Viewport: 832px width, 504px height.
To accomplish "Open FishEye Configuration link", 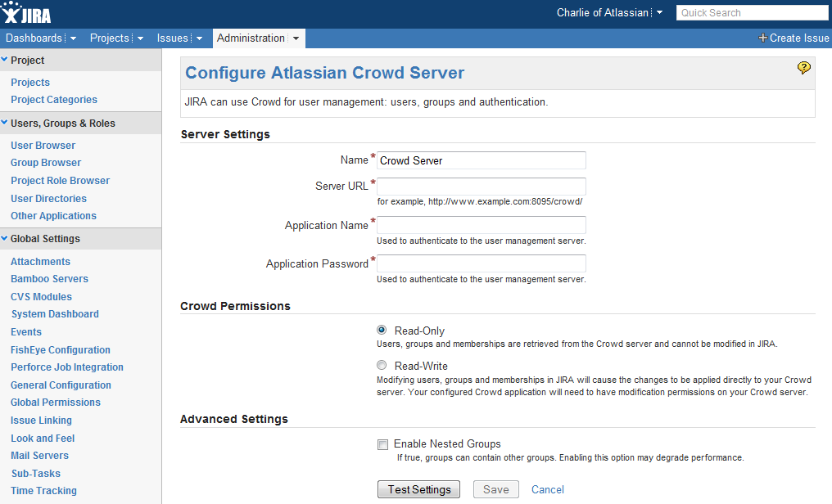I will click(x=61, y=350).
